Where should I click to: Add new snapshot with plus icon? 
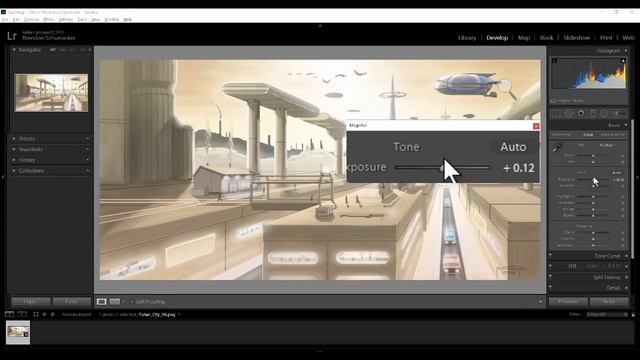pyautogui.click(x=87, y=149)
